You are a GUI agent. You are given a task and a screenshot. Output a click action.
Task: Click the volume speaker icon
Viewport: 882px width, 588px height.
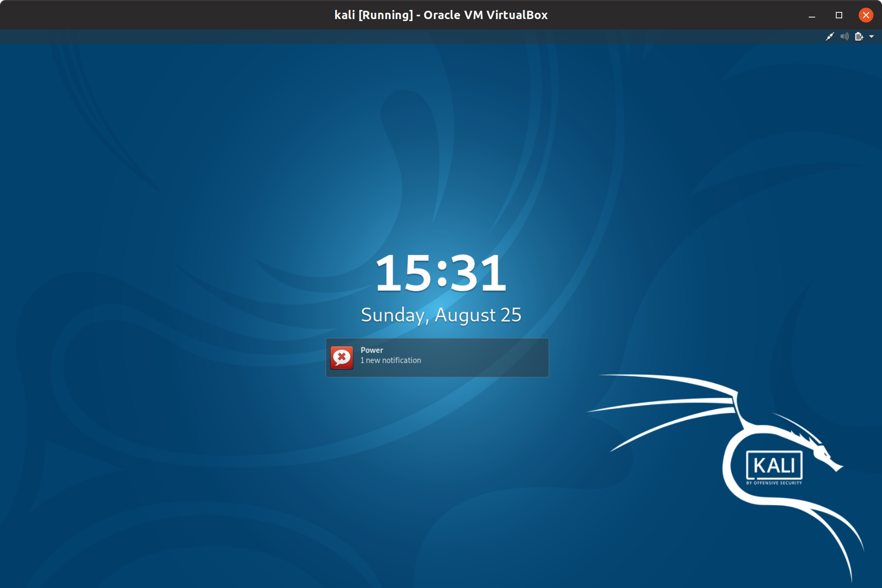click(x=844, y=37)
